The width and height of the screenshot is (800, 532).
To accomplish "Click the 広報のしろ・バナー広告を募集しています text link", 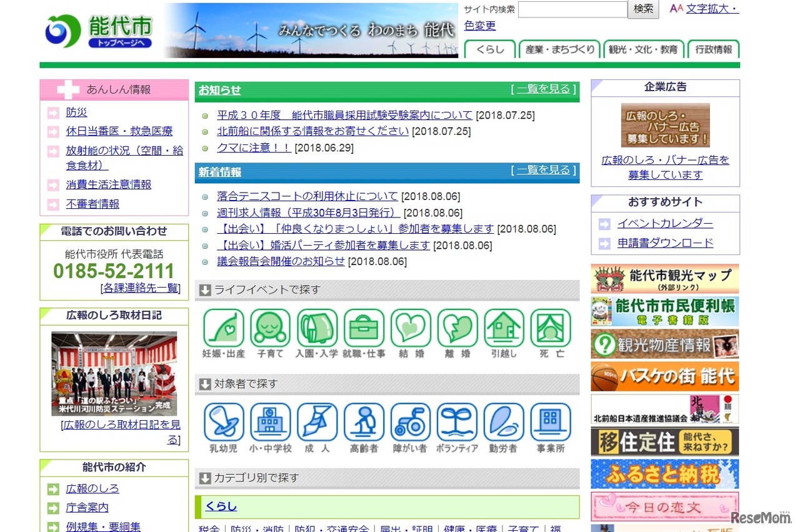I will [665, 168].
